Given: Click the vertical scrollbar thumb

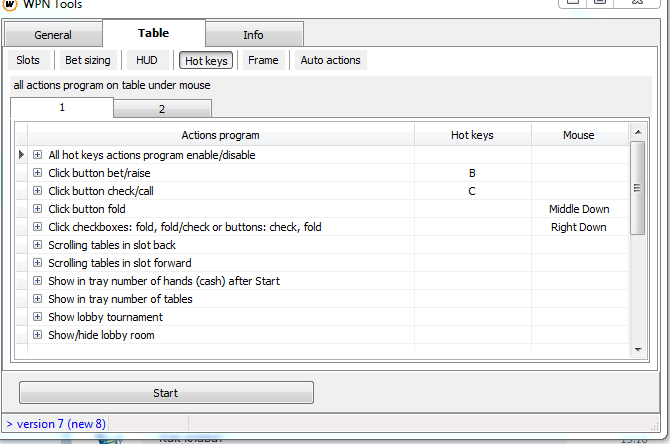Looking at the screenshot, I should pos(638,188).
